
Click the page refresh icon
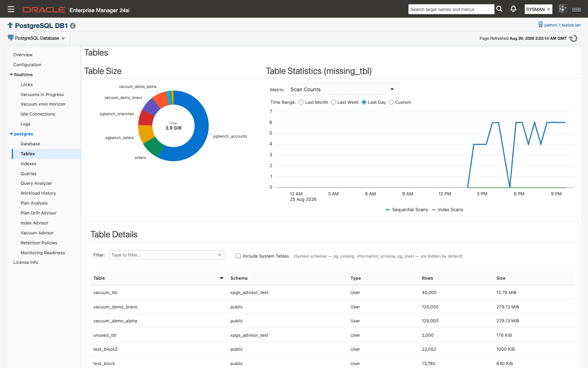coord(573,38)
